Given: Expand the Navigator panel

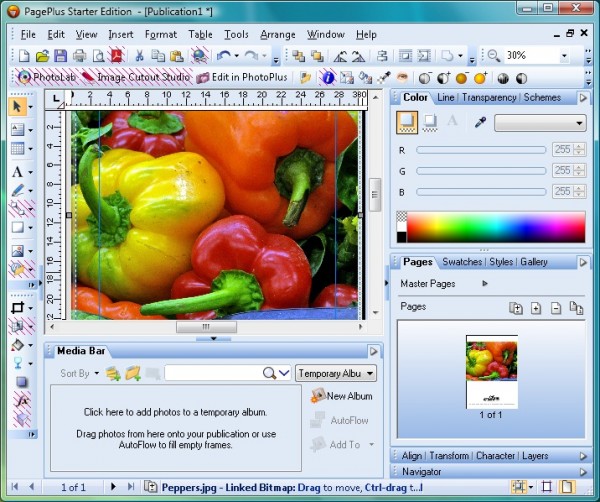Looking at the screenshot, I should click(583, 472).
